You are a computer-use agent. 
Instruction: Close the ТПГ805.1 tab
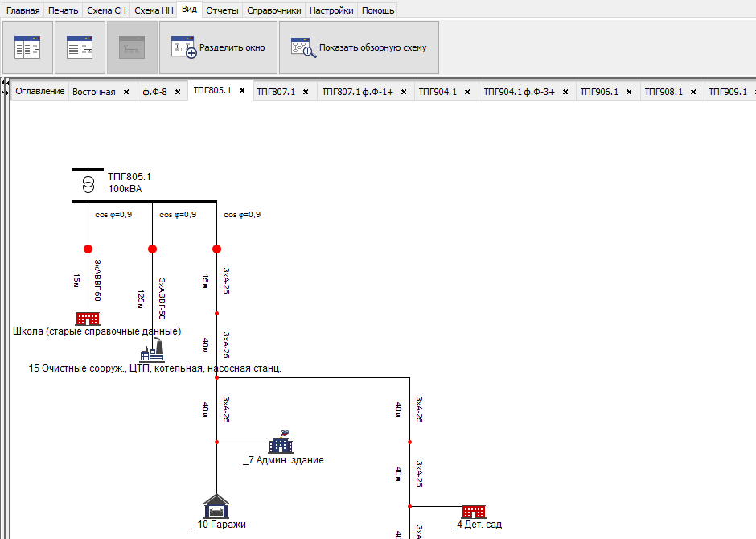243,90
